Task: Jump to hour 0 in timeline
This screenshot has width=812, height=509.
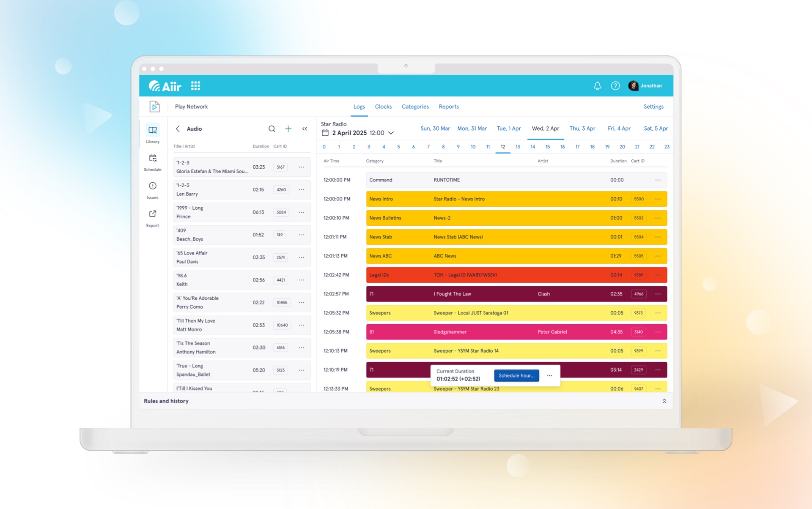Action: point(324,147)
